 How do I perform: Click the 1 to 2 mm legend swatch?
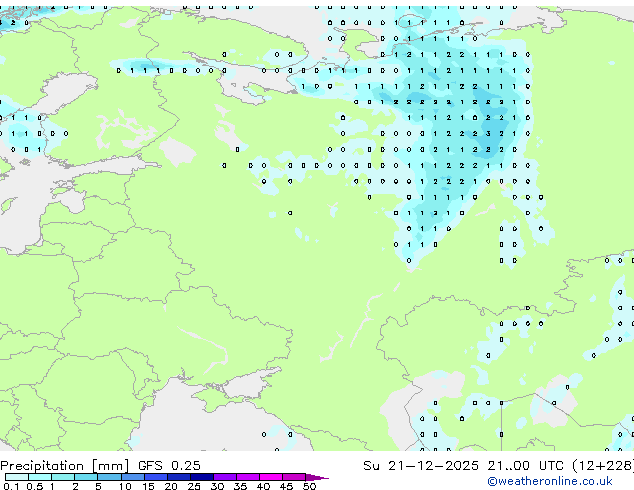pos(63,477)
